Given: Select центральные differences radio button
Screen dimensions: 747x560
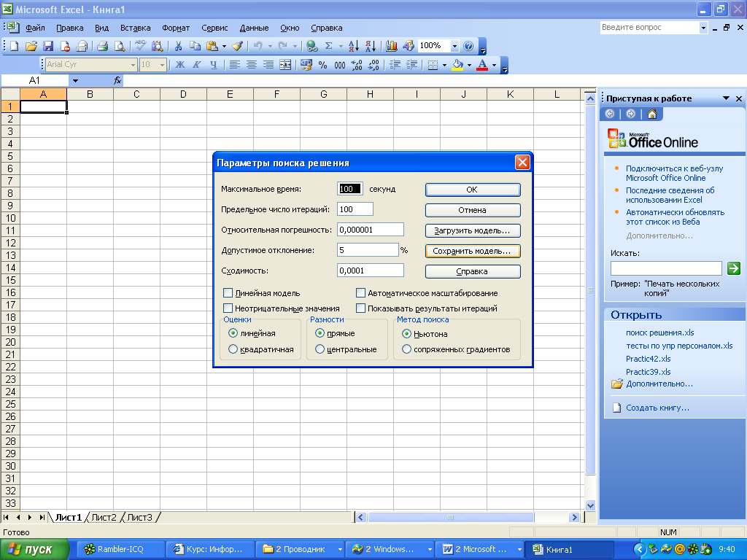Looking at the screenshot, I should 320,349.
